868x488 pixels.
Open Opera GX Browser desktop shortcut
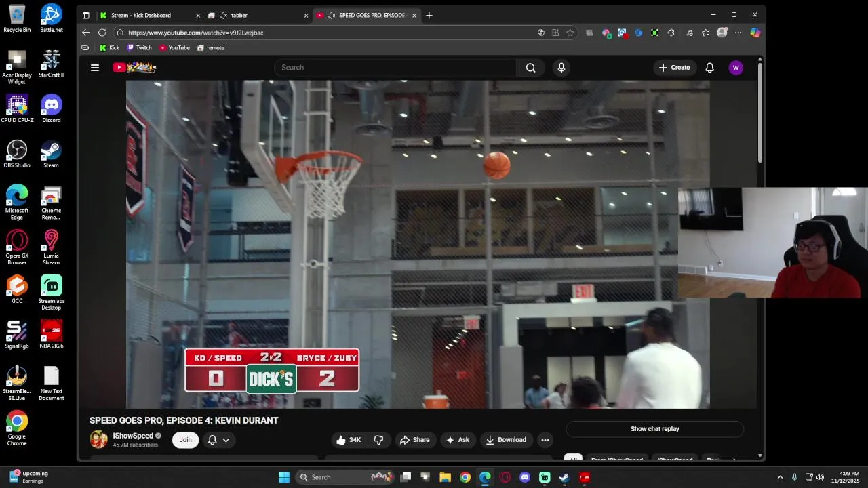click(x=17, y=247)
